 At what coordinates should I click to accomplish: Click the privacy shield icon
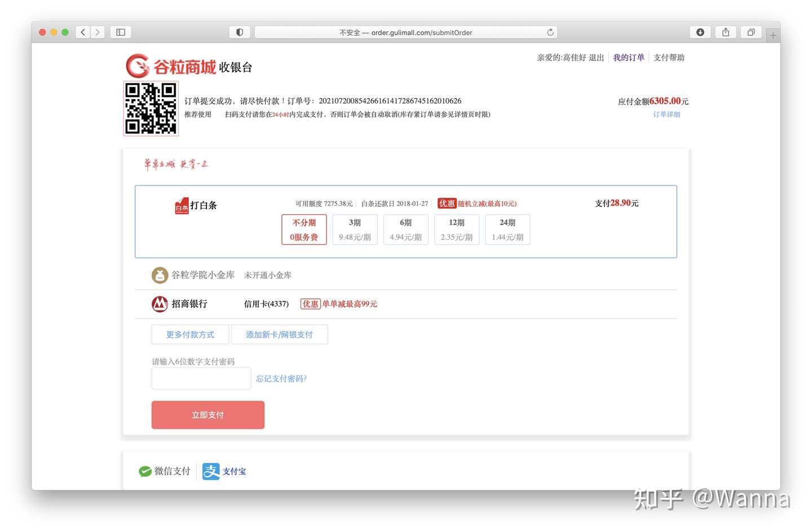coord(240,32)
